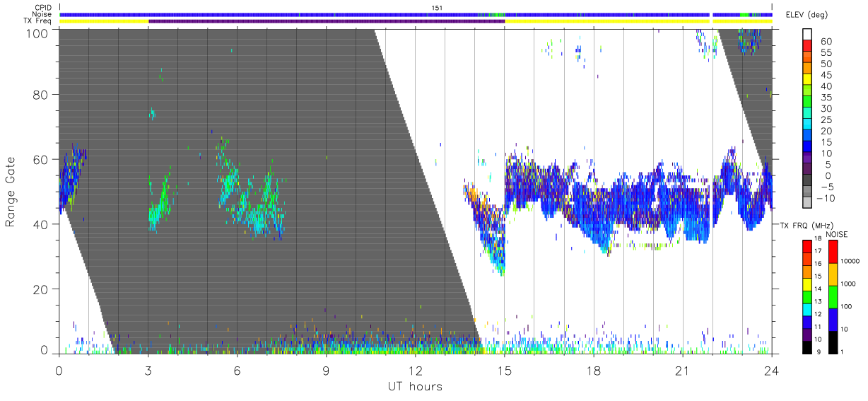Click the x-axis tick label 3
868x401 pixels.
[x=148, y=370]
